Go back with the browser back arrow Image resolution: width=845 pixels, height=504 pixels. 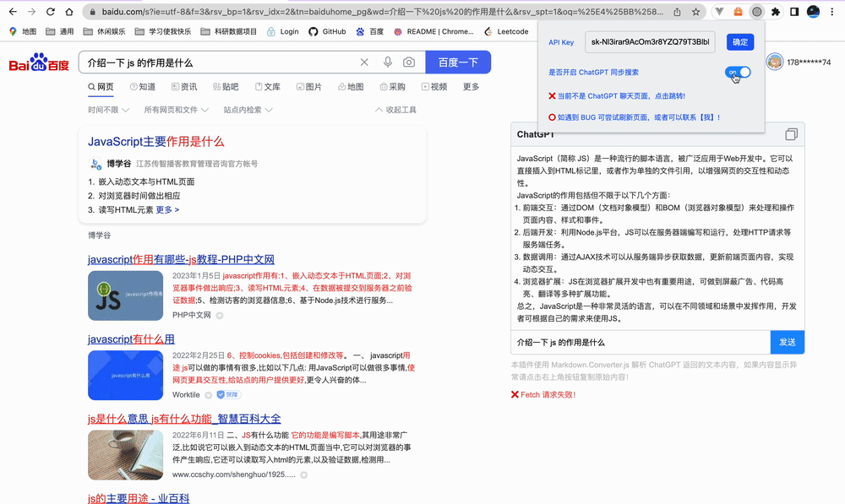coord(13,11)
